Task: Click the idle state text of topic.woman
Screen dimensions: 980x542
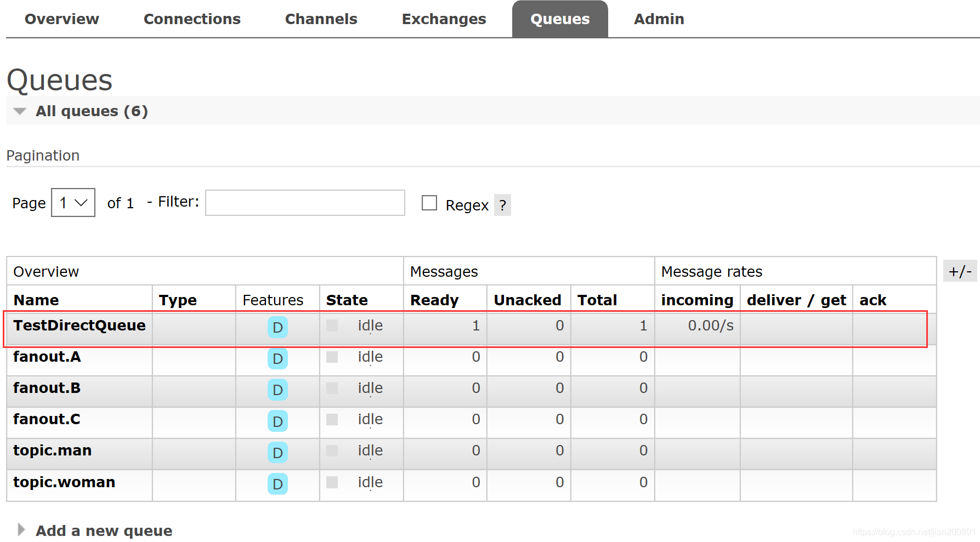Action: [370, 482]
